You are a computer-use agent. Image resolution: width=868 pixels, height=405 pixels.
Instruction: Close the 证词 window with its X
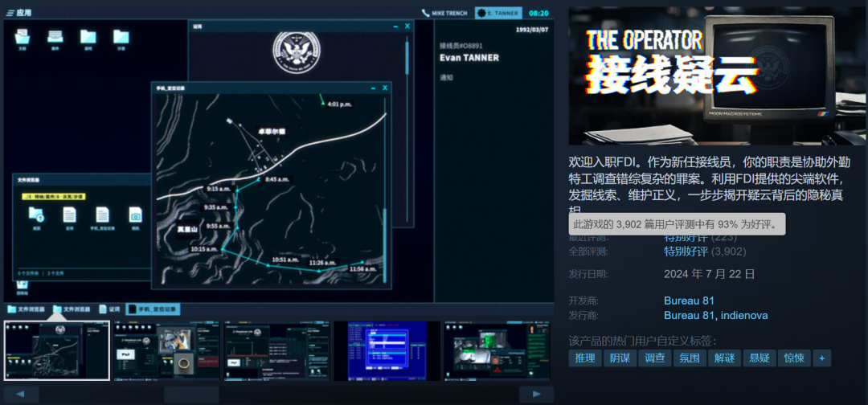click(407, 26)
